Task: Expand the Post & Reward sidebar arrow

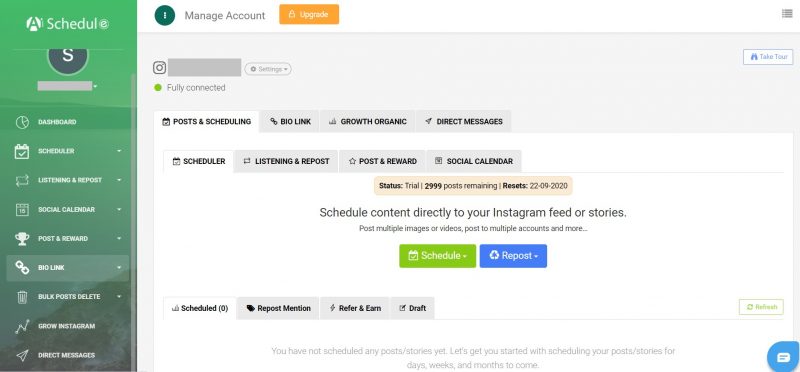Action: pyautogui.click(x=119, y=239)
